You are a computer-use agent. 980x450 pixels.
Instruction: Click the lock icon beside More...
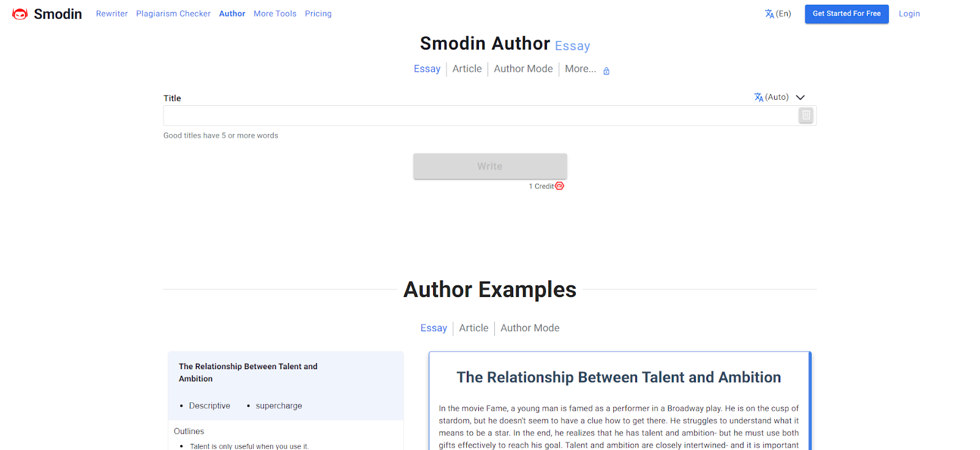pos(606,71)
